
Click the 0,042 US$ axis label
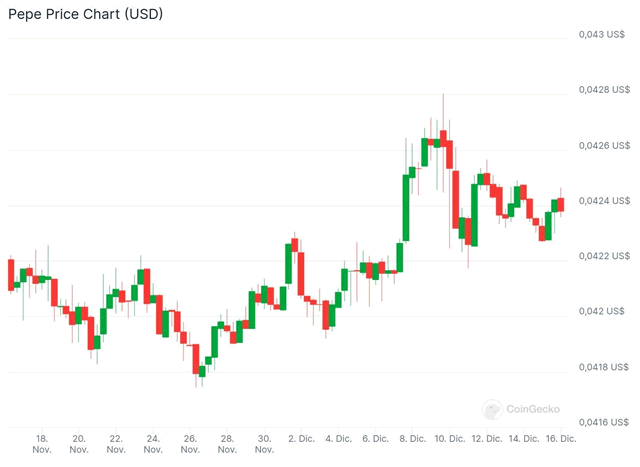coord(605,311)
